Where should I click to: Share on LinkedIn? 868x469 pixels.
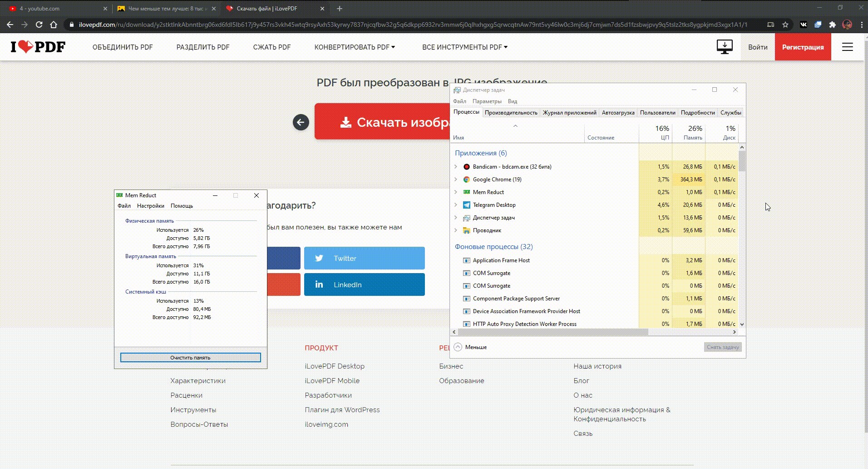coord(364,284)
